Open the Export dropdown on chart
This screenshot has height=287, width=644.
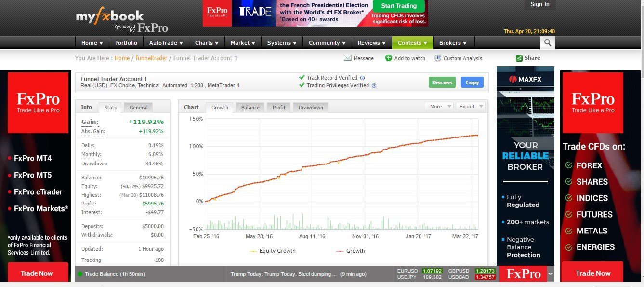(470, 107)
